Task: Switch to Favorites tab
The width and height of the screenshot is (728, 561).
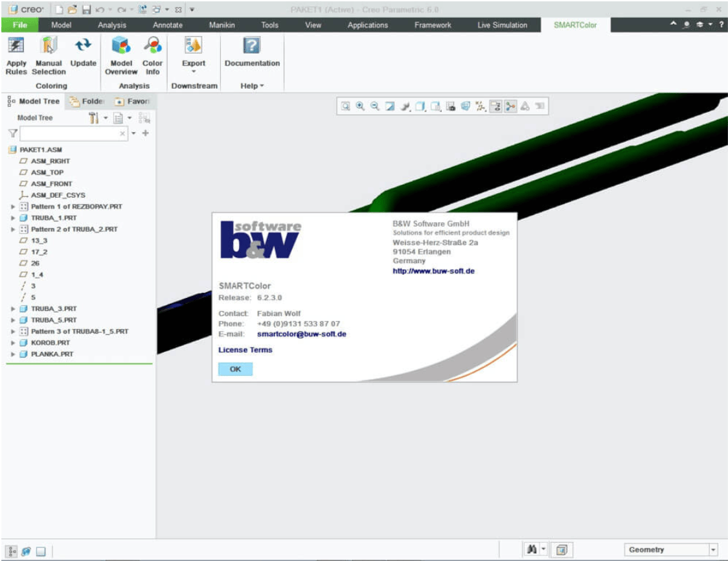Action: 133,101
